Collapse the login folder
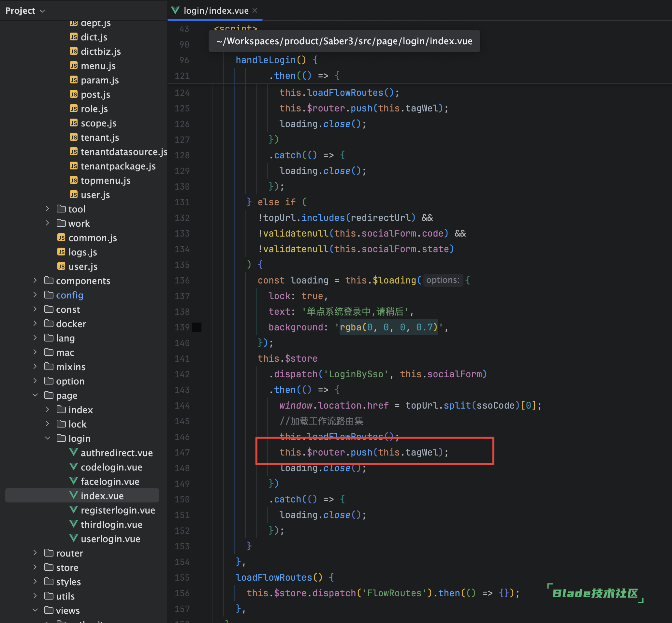The width and height of the screenshot is (672, 623). click(x=48, y=438)
